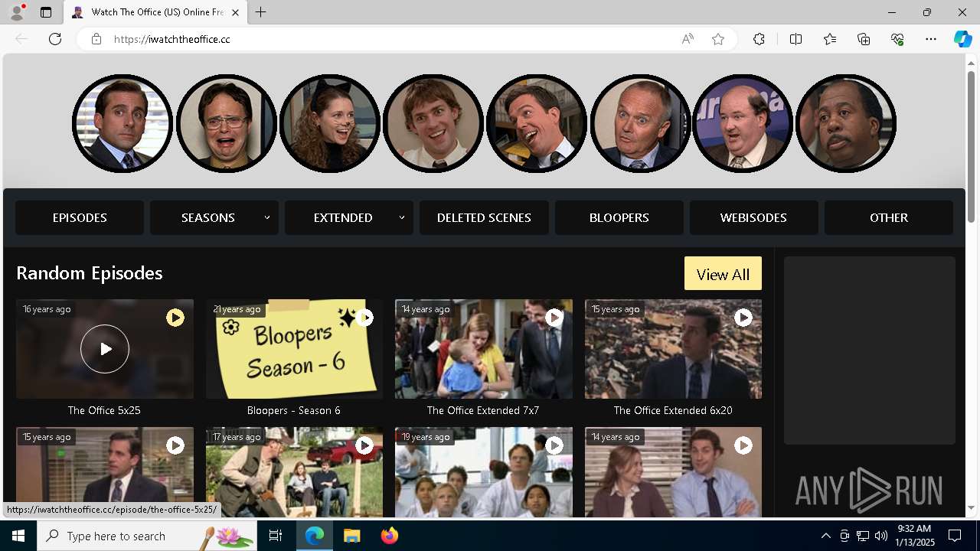Click taskbar search box
The image size is (980, 551).
[147, 536]
